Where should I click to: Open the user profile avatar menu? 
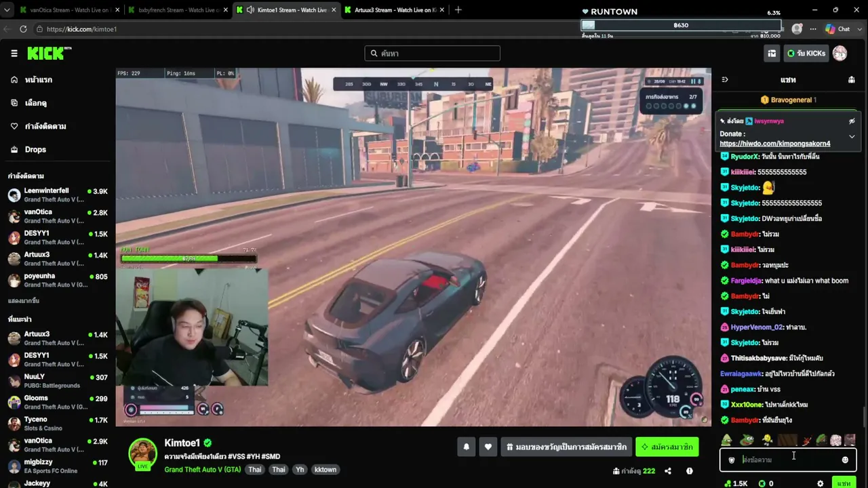(x=840, y=54)
